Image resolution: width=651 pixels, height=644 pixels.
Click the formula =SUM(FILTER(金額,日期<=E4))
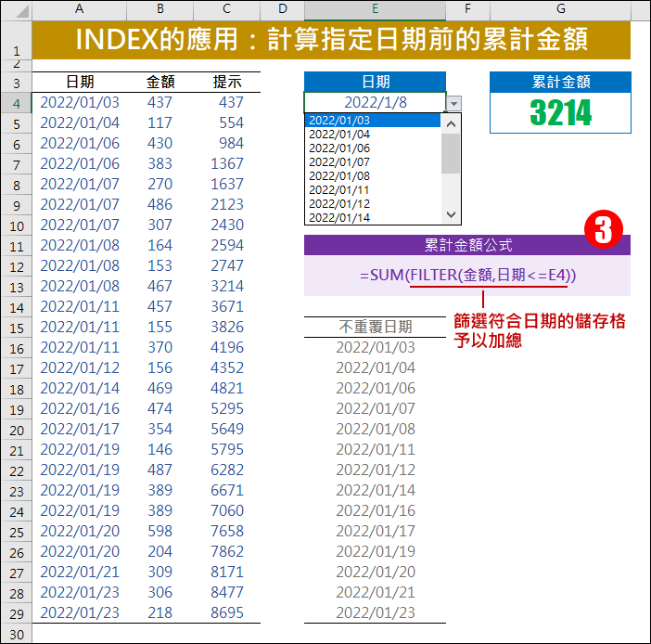click(468, 275)
